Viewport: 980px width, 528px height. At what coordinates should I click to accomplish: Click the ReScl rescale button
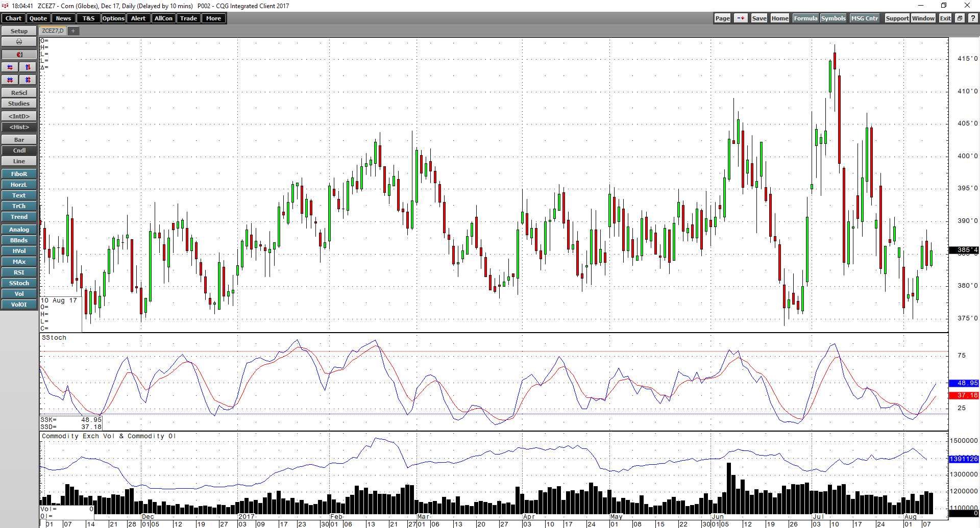[19, 93]
